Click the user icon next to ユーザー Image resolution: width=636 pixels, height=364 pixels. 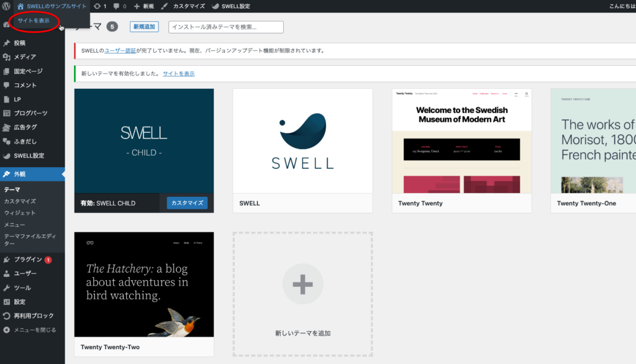pyautogui.click(x=6, y=274)
